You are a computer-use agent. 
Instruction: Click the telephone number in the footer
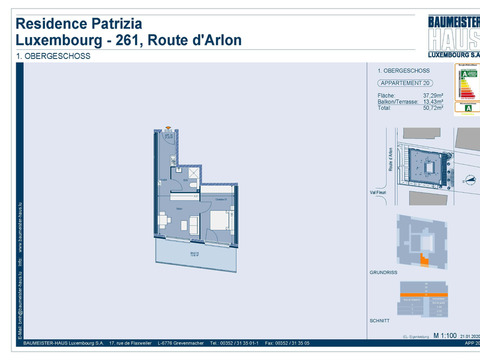pyautogui.click(x=234, y=343)
